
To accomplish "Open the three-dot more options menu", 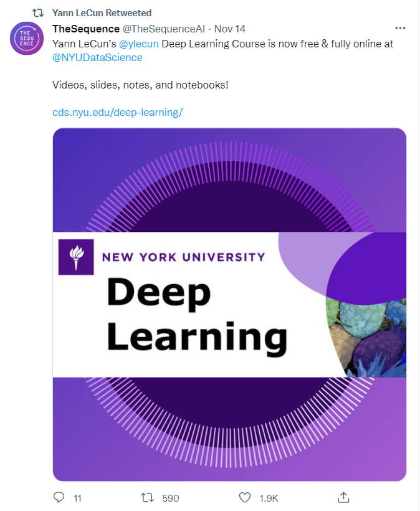I will (x=400, y=29).
